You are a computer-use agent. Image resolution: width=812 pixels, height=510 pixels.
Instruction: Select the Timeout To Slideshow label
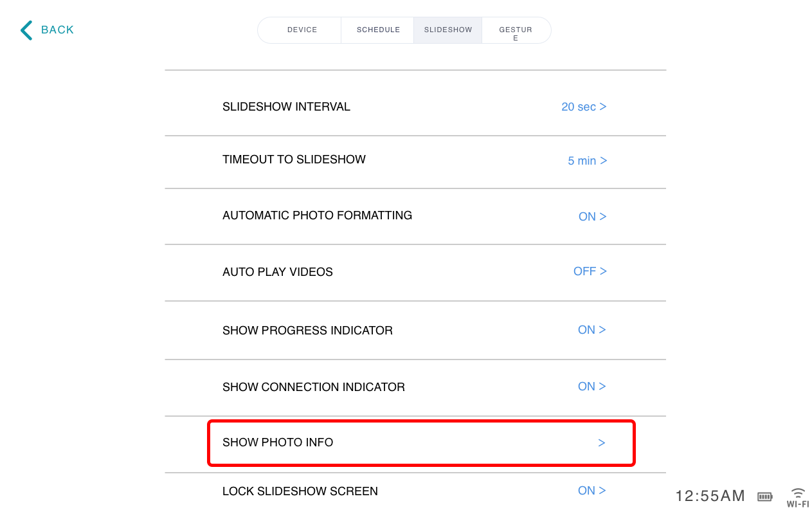pyautogui.click(x=294, y=159)
